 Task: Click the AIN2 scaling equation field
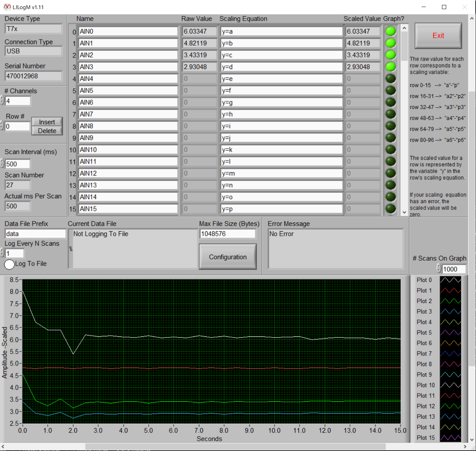(281, 55)
